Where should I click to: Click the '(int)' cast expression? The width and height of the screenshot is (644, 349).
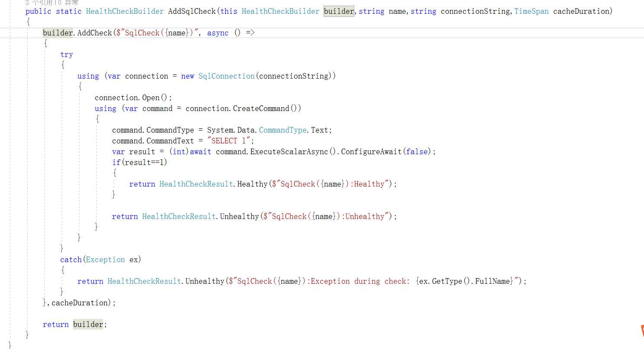pos(179,152)
